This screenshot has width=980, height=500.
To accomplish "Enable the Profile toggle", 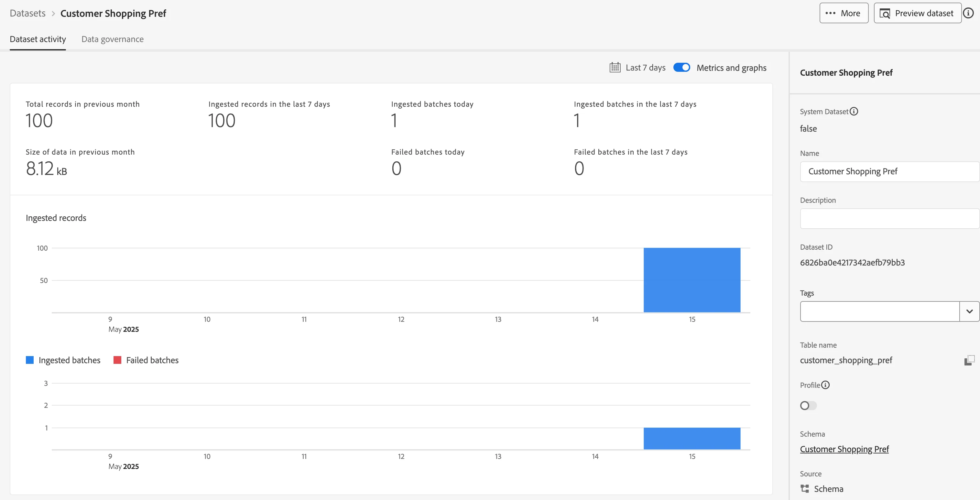I will [x=808, y=405].
